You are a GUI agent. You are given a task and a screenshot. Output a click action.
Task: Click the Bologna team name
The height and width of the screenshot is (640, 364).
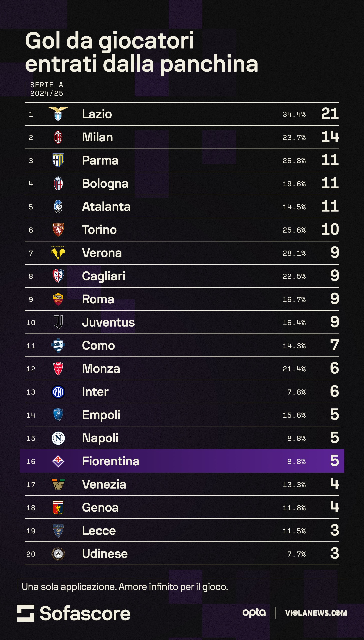coord(105,184)
